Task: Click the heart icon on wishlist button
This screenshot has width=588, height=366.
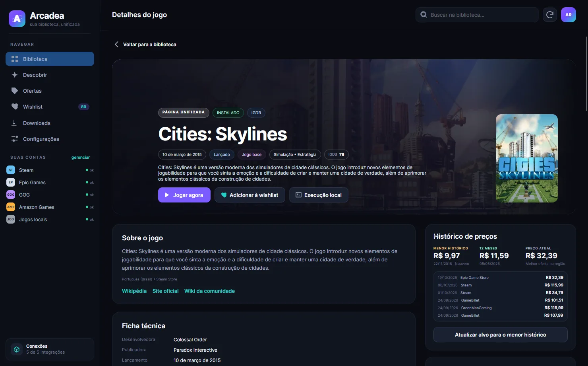Action: coord(224,195)
